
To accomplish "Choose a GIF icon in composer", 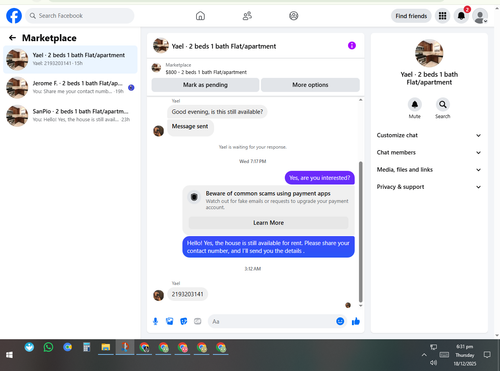I will click(x=198, y=321).
